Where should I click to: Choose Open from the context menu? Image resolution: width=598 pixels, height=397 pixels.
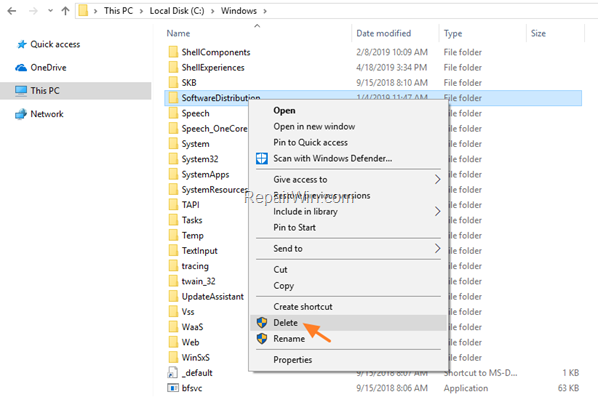(x=348, y=111)
